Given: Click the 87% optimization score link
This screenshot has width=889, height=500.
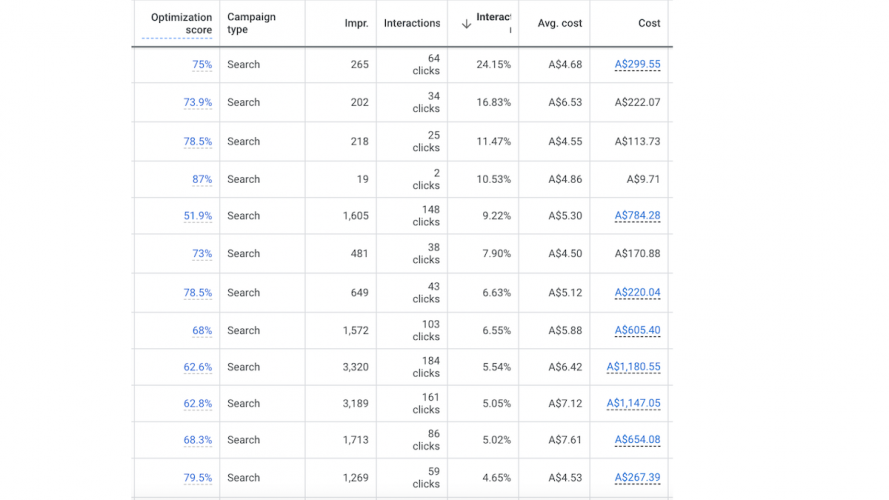Looking at the screenshot, I should tap(202, 180).
